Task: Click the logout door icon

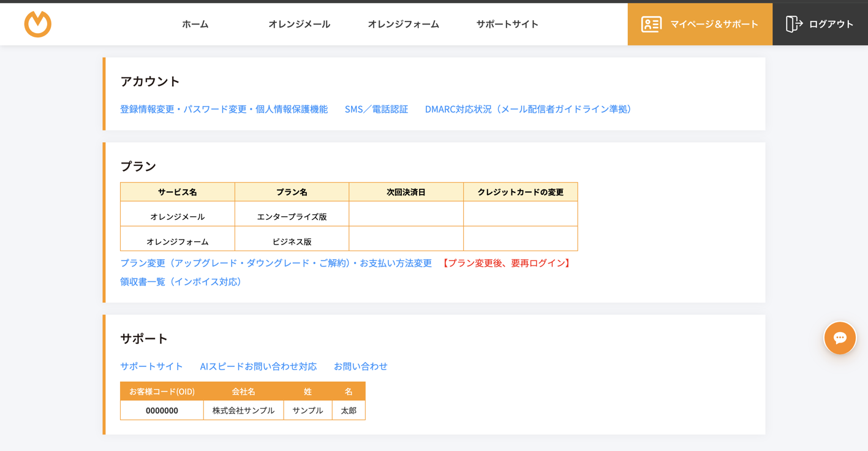Action: [x=794, y=24]
